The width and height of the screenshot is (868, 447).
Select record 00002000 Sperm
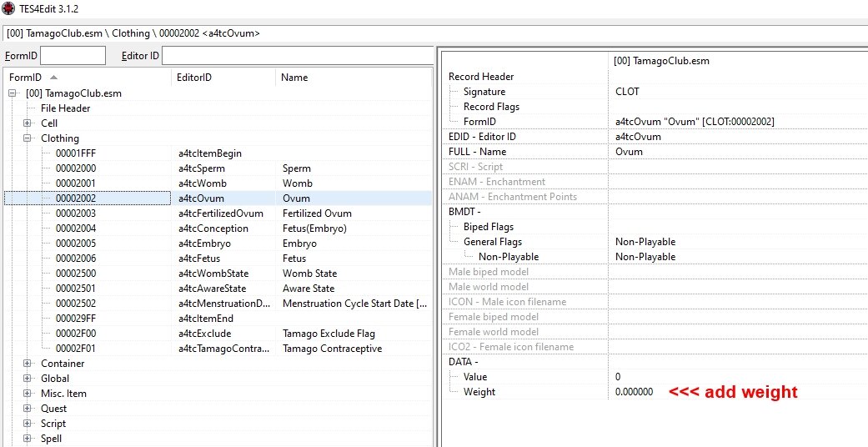pyautogui.click(x=218, y=168)
